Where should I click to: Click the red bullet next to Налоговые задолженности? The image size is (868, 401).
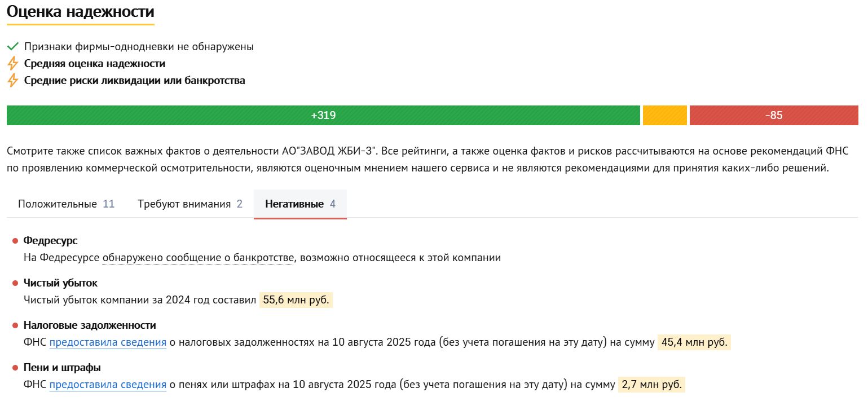click(15, 326)
